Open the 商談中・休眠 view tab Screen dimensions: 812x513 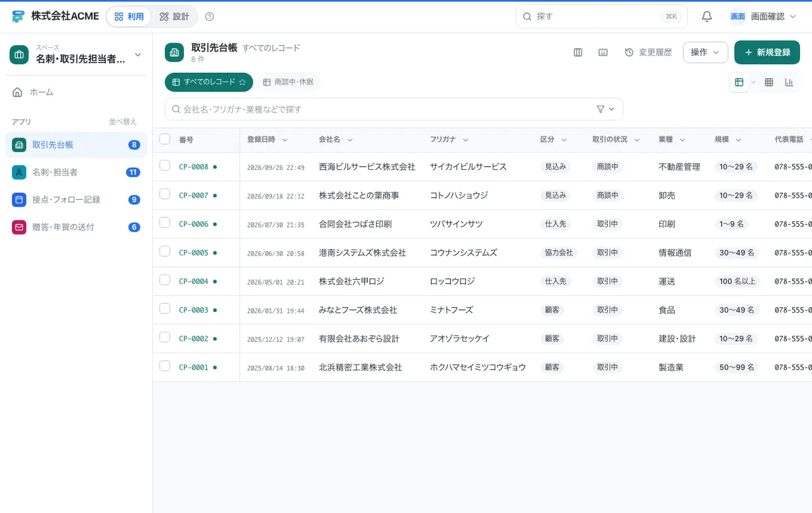[288, 82]
